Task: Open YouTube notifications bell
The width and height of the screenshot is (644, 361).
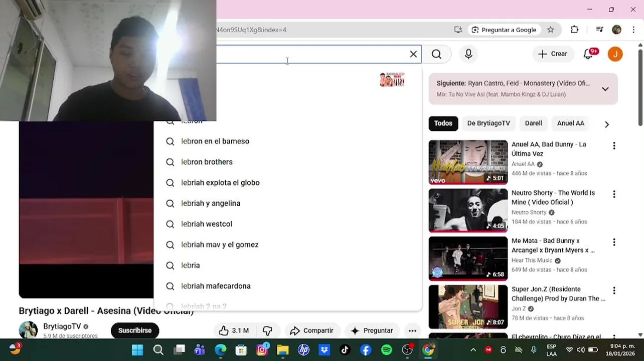Action: [588, 54]
